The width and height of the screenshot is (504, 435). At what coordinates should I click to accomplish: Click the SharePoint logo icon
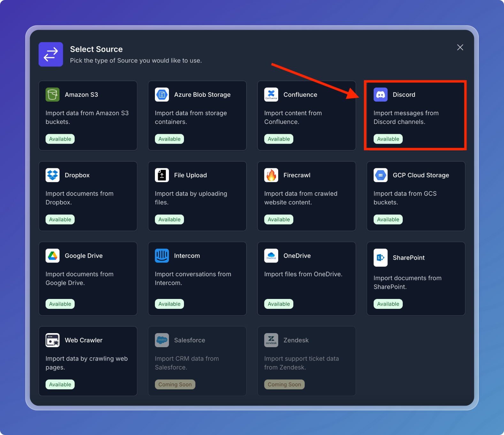click(x=381, y=257)
